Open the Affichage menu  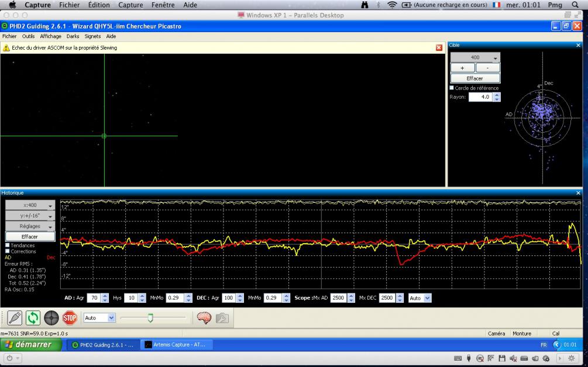pos(51,36)
